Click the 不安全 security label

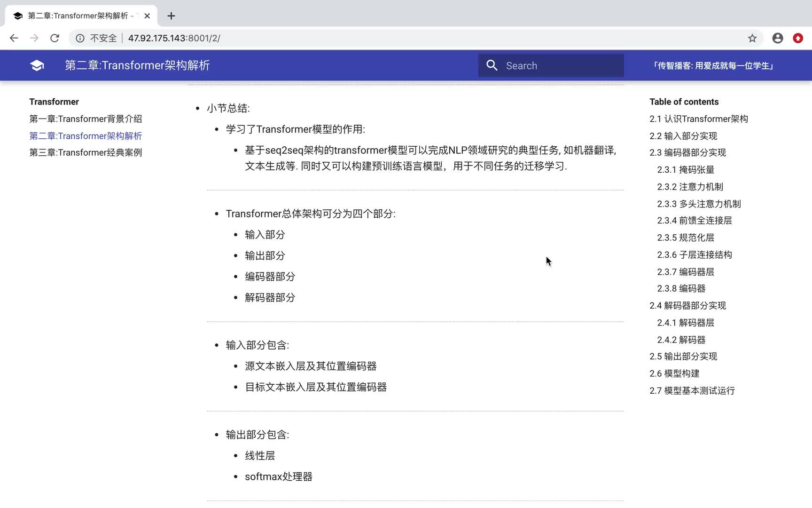[103, 38]
